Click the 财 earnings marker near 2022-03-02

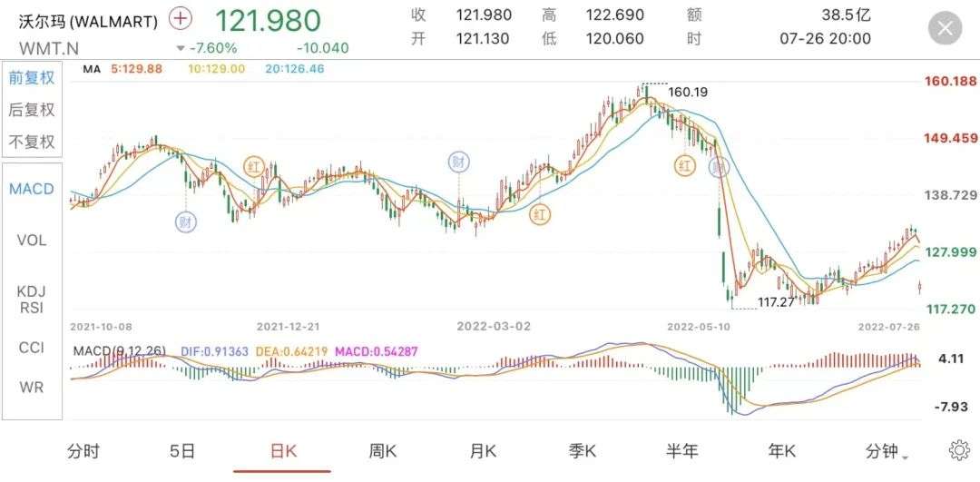459,162
